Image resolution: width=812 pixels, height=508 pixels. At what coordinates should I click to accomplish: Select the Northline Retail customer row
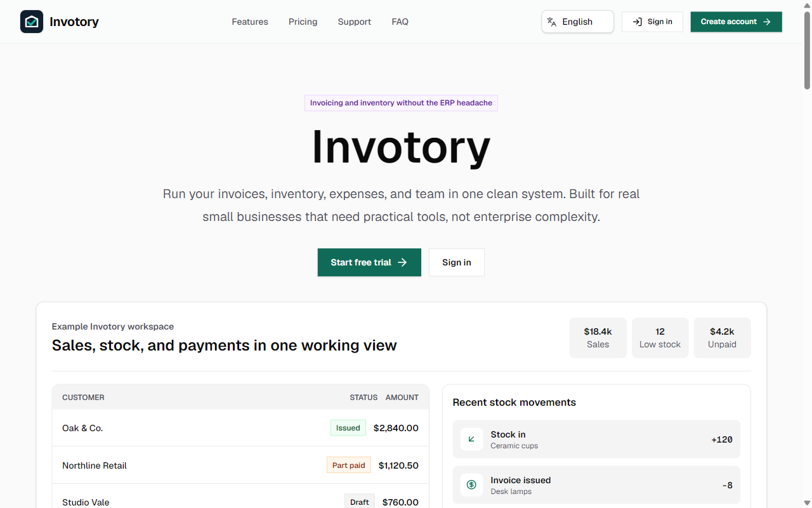point(240,465)
